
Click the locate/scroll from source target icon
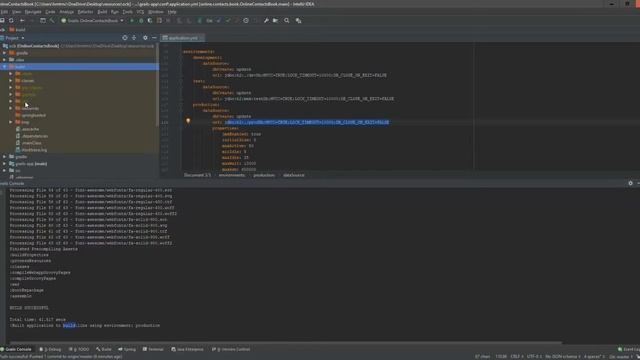(125, 38)
